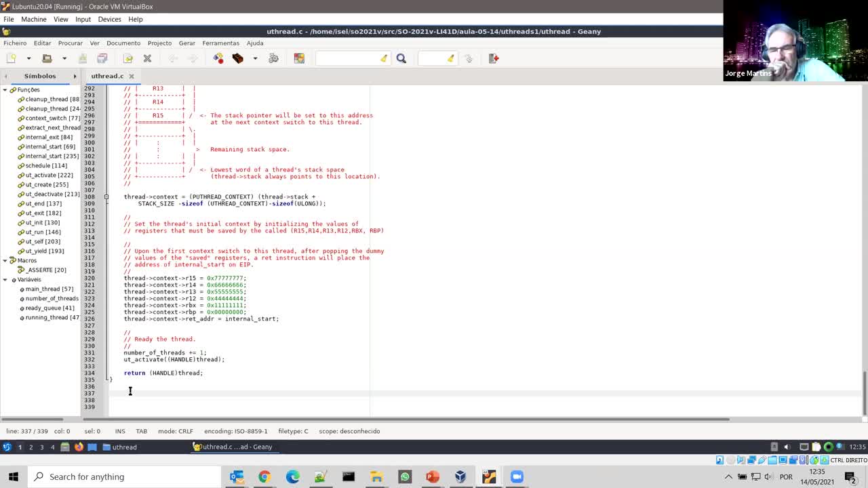868x488 pixels.
Task: Open the build options dropdown arrow
Action: point(255,58)
